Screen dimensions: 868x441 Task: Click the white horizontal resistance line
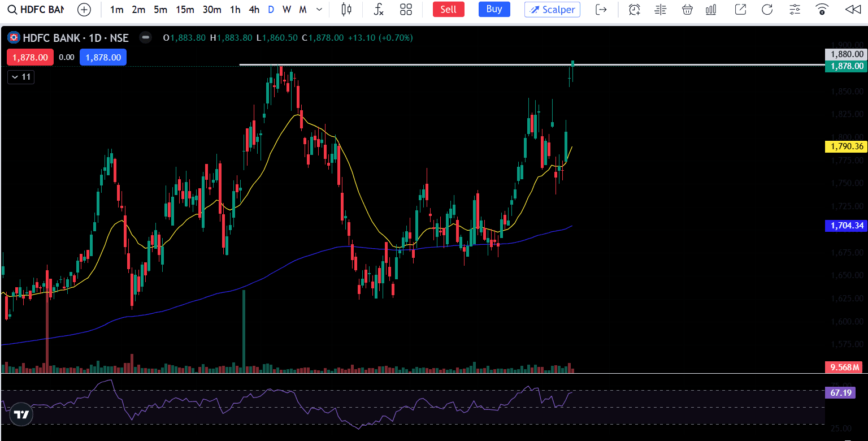(531, 65)
